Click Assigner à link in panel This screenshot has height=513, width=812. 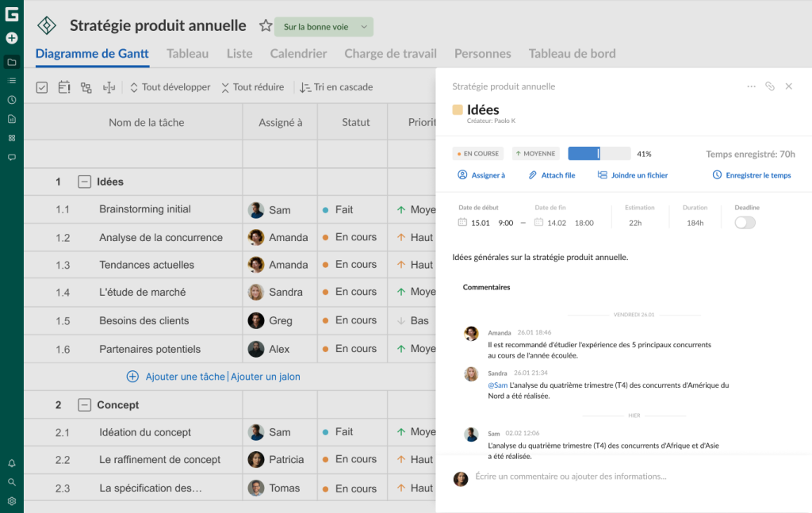(481, 175)
